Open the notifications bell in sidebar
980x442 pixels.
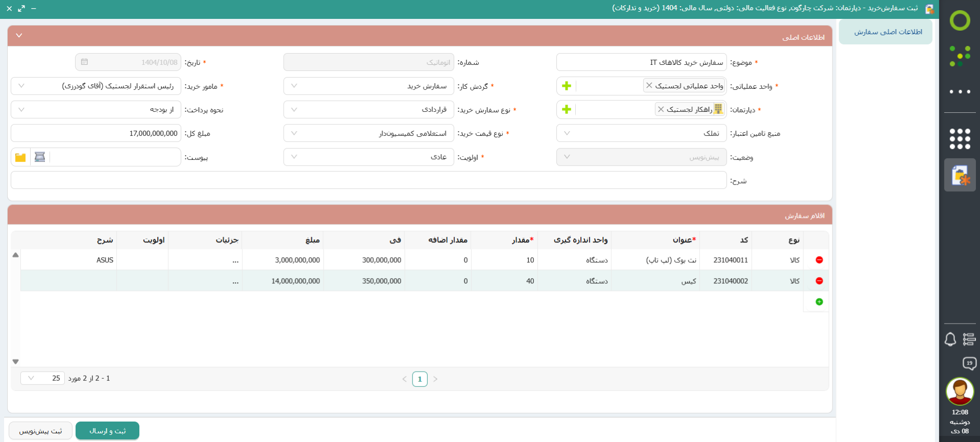point(950,339)
